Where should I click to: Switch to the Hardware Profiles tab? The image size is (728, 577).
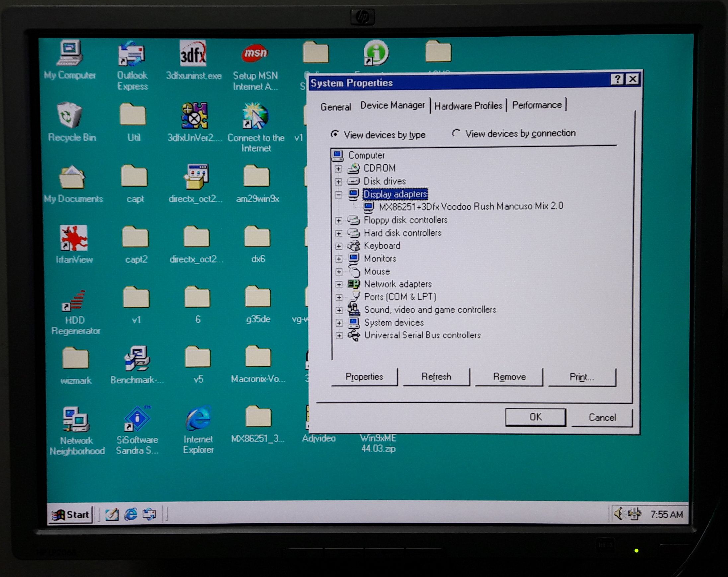click(x=468, y=106)
